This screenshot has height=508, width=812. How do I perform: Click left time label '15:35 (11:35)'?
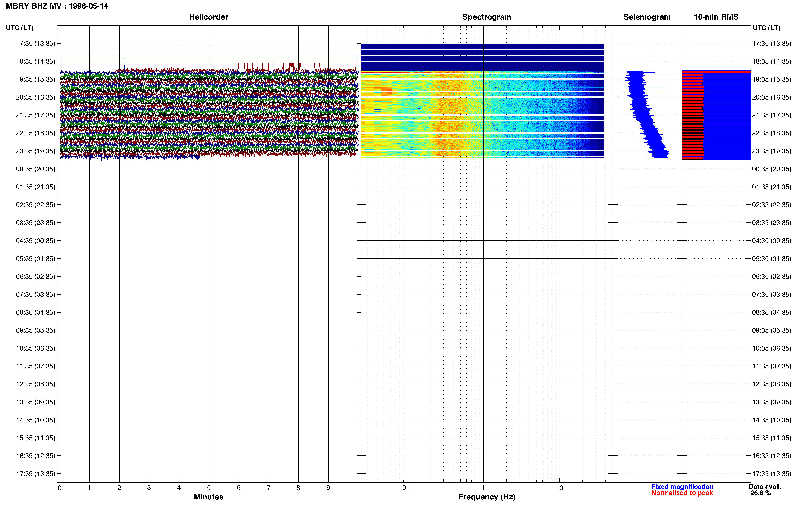36,438
